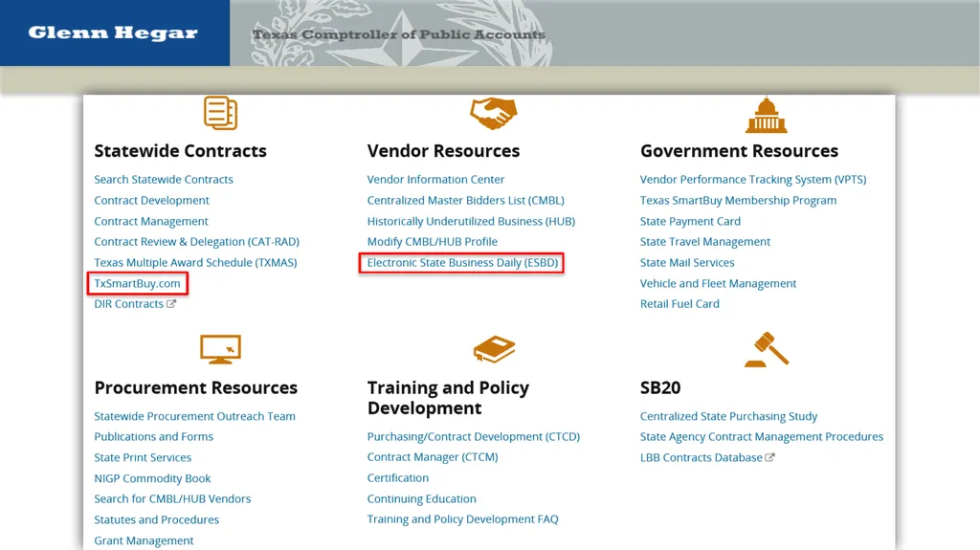Click the Procurement Resources monitor icon
This screenshot has width=980, height=550.
[x=221, y=349]
